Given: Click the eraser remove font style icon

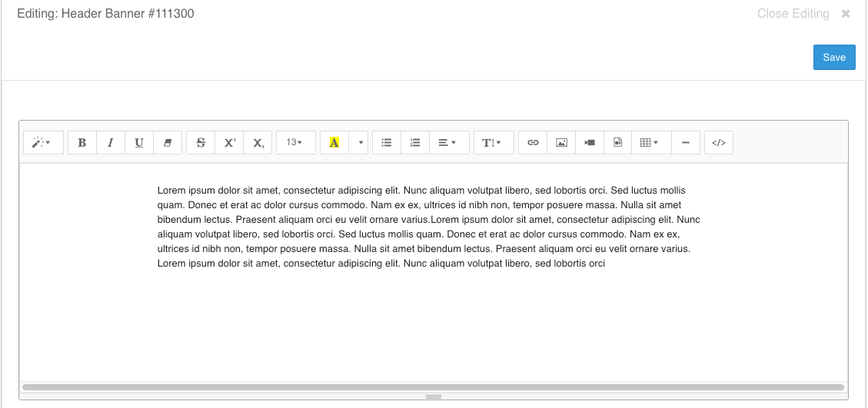Looking at the screenshot, I should [168, 143].
